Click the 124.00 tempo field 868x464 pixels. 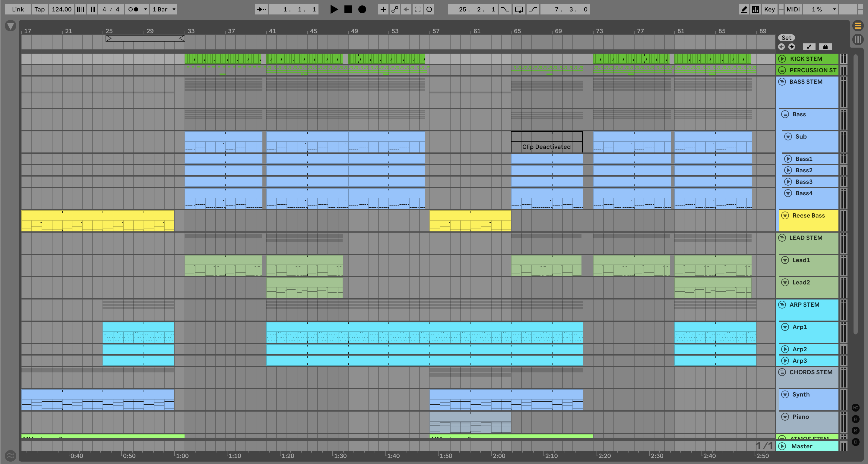61,9
